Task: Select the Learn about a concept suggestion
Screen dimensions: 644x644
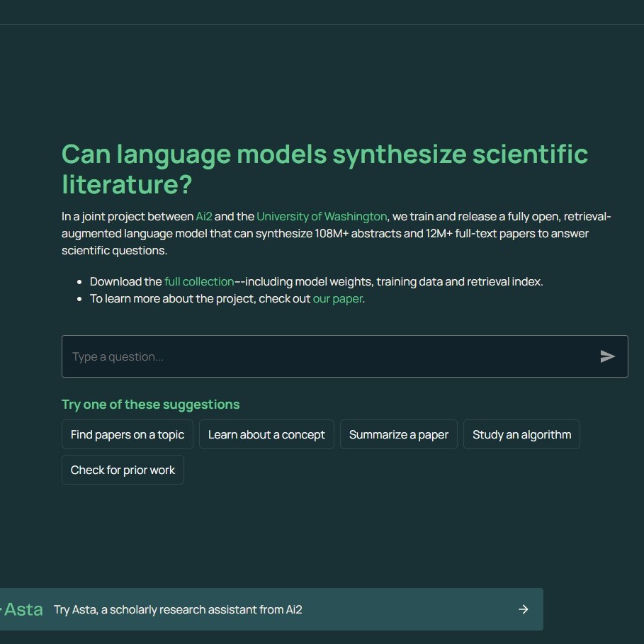Action: click(266, 434)
